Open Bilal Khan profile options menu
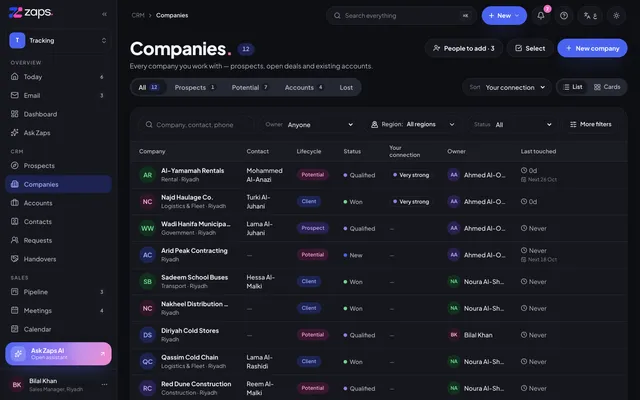The image size is (640, 400). [104, 384]
